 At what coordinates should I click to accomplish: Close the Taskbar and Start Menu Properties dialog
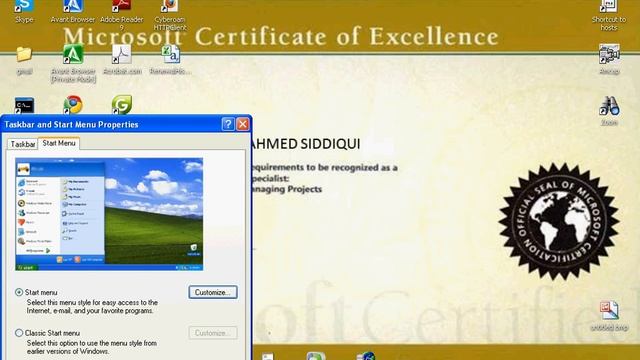click(x=243, y=124)
